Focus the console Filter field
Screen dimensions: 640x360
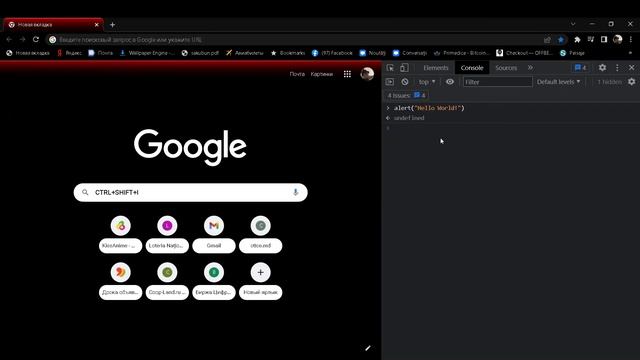tap(498, 82)
